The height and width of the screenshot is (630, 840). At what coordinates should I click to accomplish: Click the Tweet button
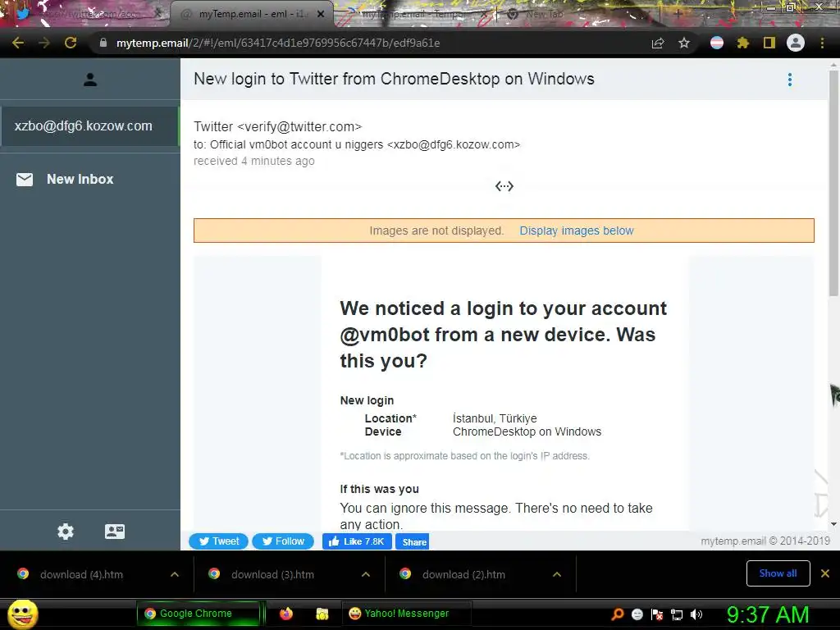[x=218, y=541]
